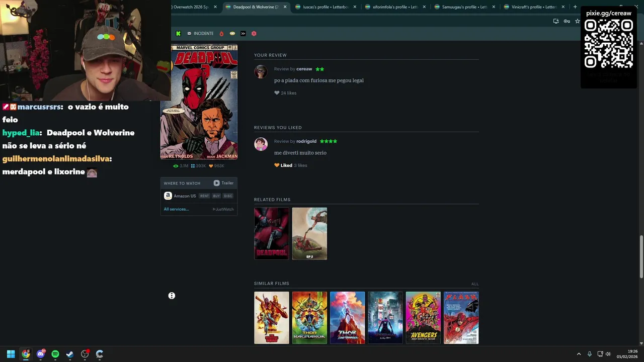Click the orange heart likes count 963K
The width and height of the screenshot is (644, 362).
[217, 166]
